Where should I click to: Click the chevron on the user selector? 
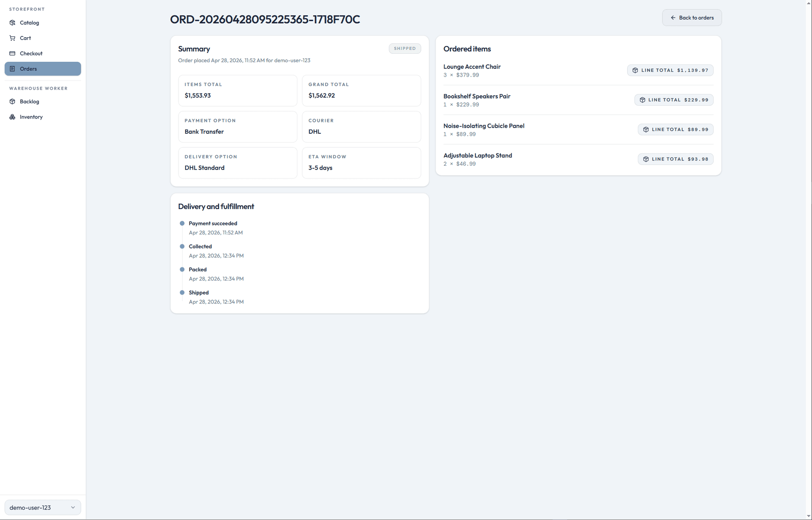[72, 507]
